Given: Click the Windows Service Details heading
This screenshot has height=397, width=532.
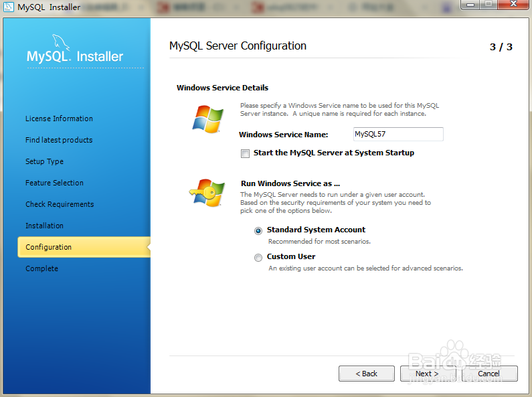Looking at the screenshot, I should (223, 88).
